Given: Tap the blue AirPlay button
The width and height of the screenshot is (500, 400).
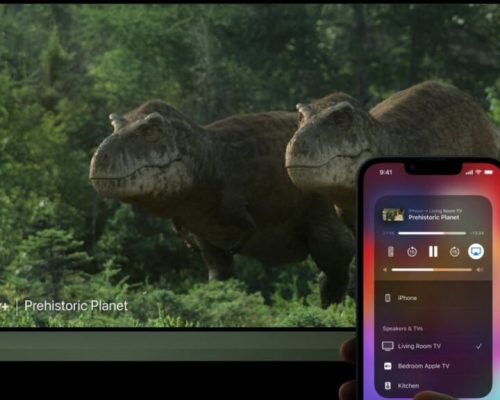Looking at the screenshot, I should [476, 251].
